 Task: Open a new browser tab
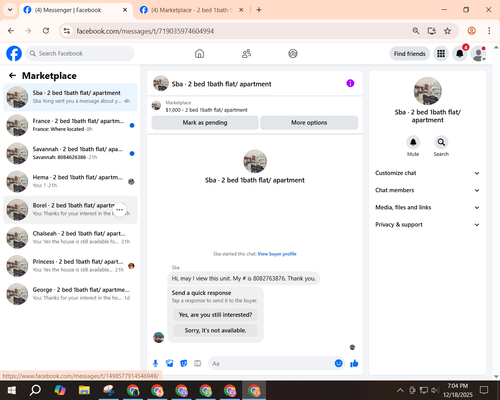259,10
